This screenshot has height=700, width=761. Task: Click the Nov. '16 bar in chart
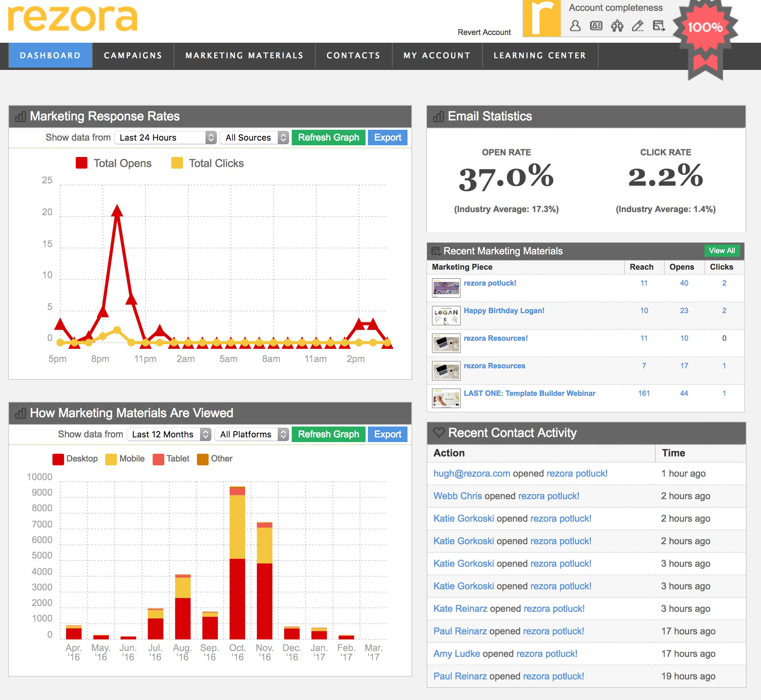click(265, 581)
